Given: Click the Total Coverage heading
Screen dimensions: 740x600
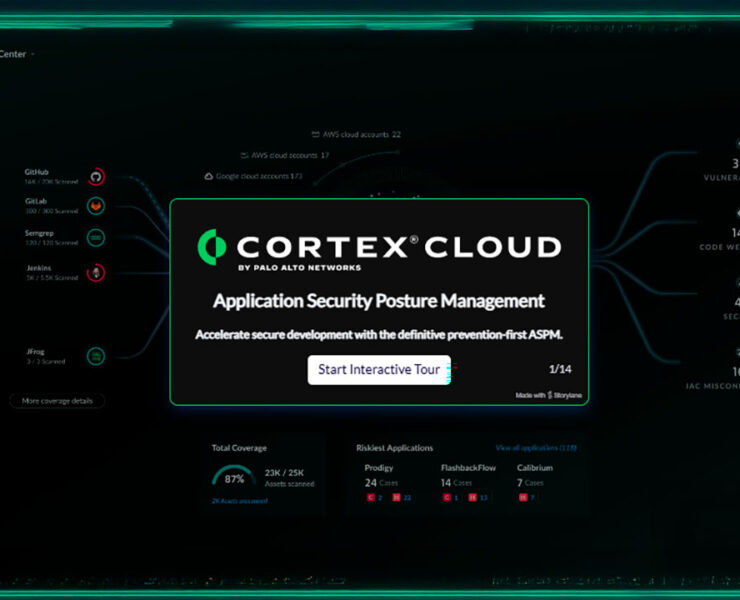Looking at the screenshot, I should point(239,448).
